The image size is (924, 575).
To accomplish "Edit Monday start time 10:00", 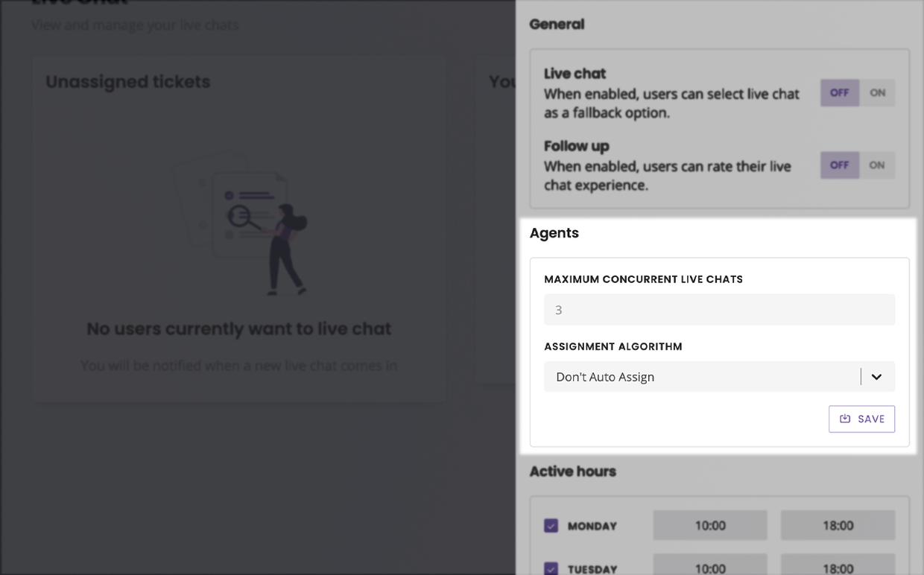I will pos(710,525).
